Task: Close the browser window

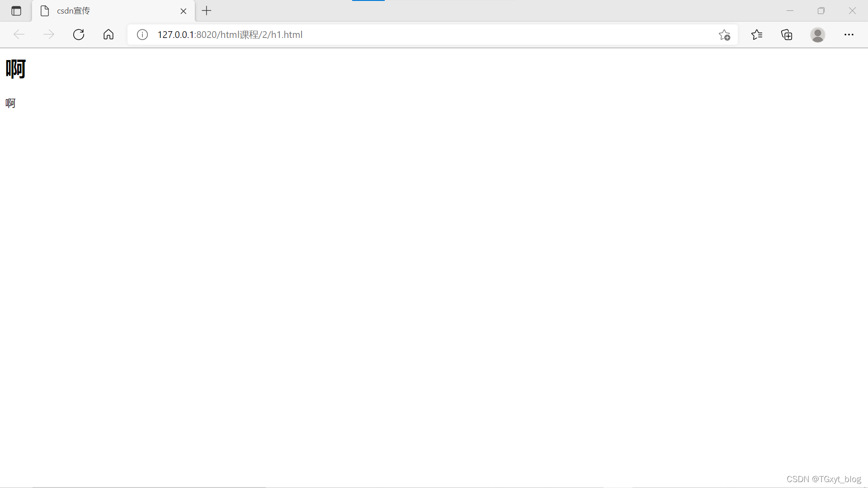Action: point(852,11)
